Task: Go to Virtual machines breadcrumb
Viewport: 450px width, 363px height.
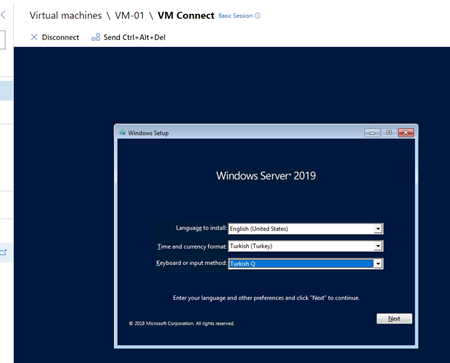Action: tap(65, 15)
